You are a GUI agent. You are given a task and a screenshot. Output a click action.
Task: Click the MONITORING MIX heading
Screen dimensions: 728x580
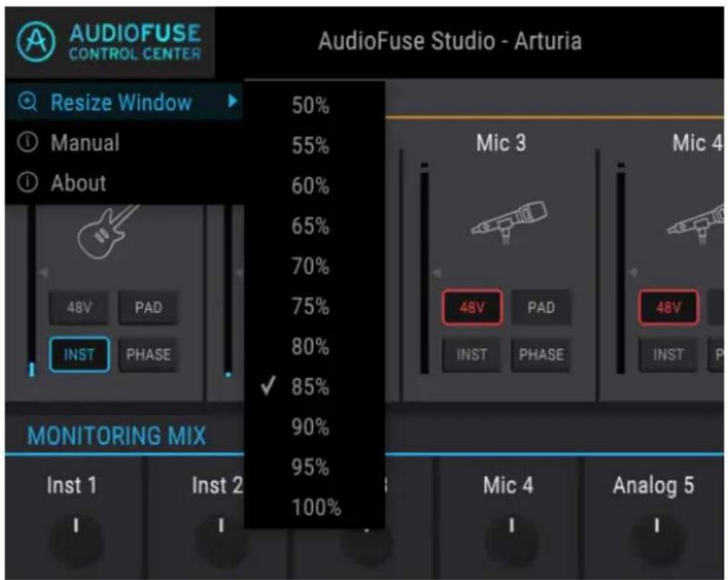coord(117,435)
